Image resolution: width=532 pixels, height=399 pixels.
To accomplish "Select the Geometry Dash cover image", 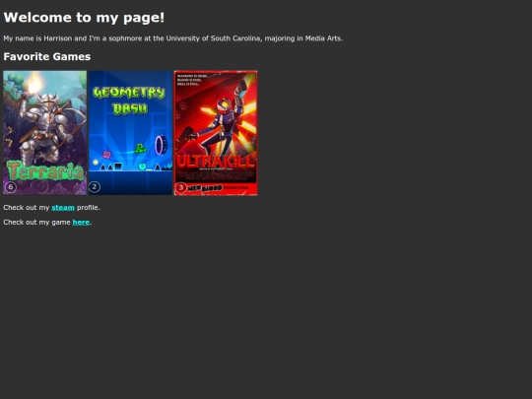I will tap(130, 133).
